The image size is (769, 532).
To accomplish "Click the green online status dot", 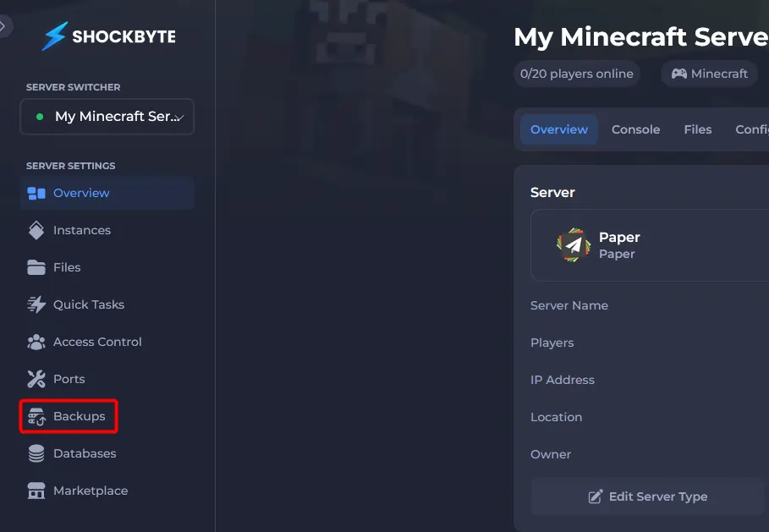I will (x=40, y=117).
